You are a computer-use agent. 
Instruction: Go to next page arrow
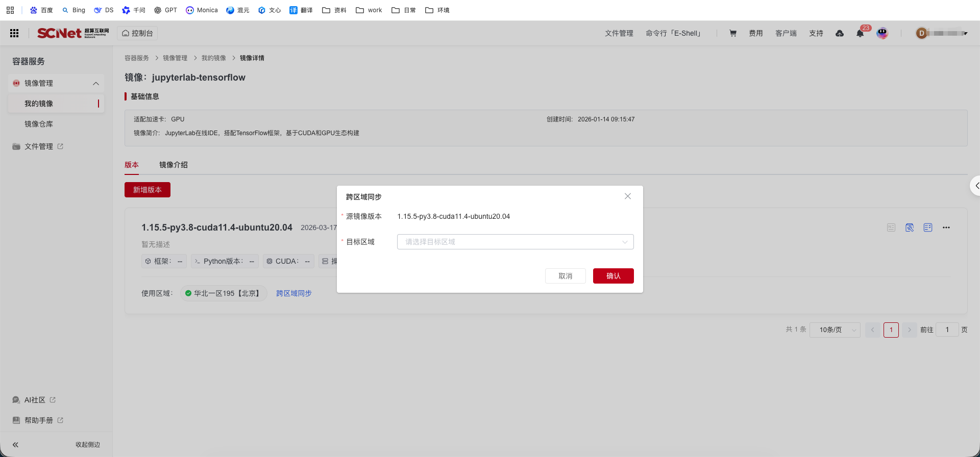click(x=910, y=330)
